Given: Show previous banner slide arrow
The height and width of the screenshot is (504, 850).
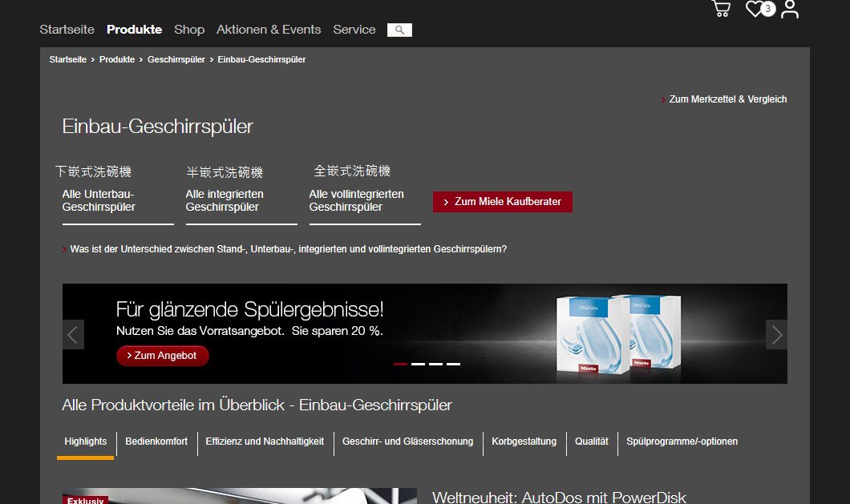Looking at the screenshot, I should pyautogui.click(x=73, y=335).
